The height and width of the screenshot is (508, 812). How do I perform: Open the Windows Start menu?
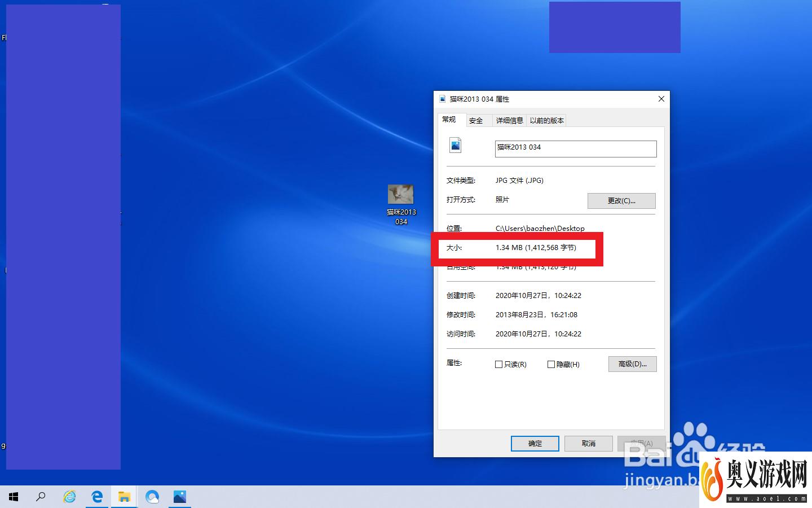(14, 497)
